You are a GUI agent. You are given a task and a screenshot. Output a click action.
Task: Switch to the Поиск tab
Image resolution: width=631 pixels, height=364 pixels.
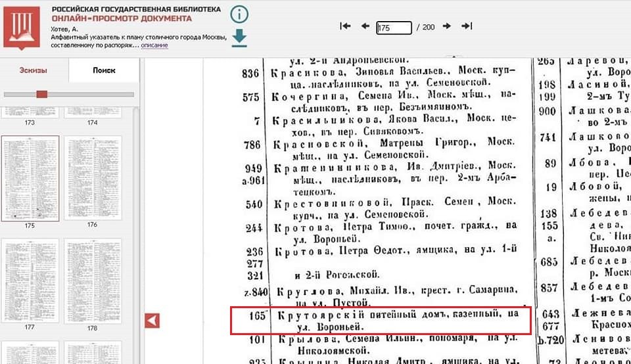click(104, 70)
